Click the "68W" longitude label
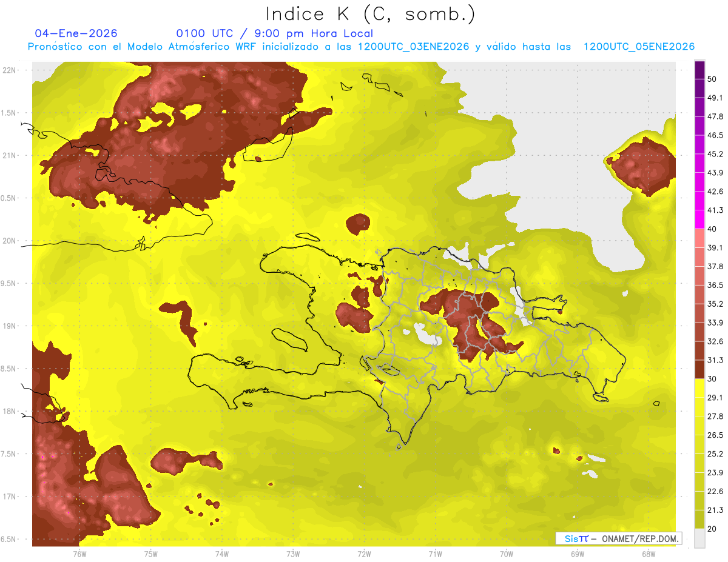 coord(649,554)
